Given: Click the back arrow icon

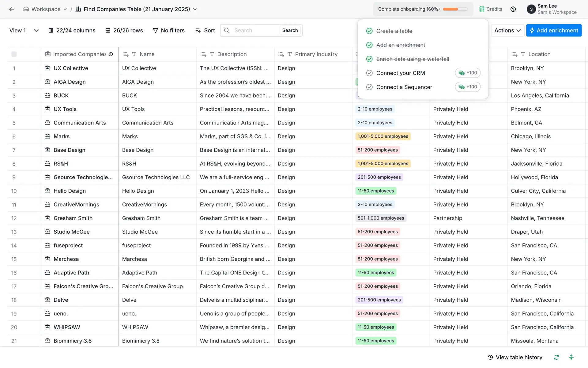Looking at the screenshot, I should click(x=12, y=9).
